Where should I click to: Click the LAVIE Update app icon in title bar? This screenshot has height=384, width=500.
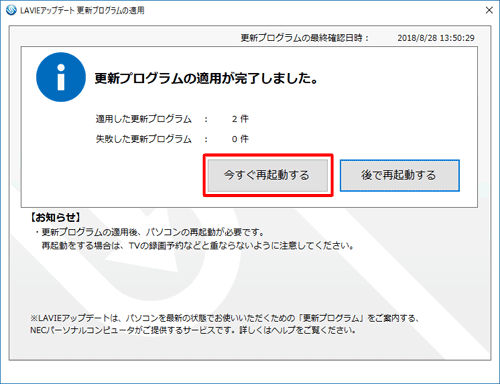(11, 10)
